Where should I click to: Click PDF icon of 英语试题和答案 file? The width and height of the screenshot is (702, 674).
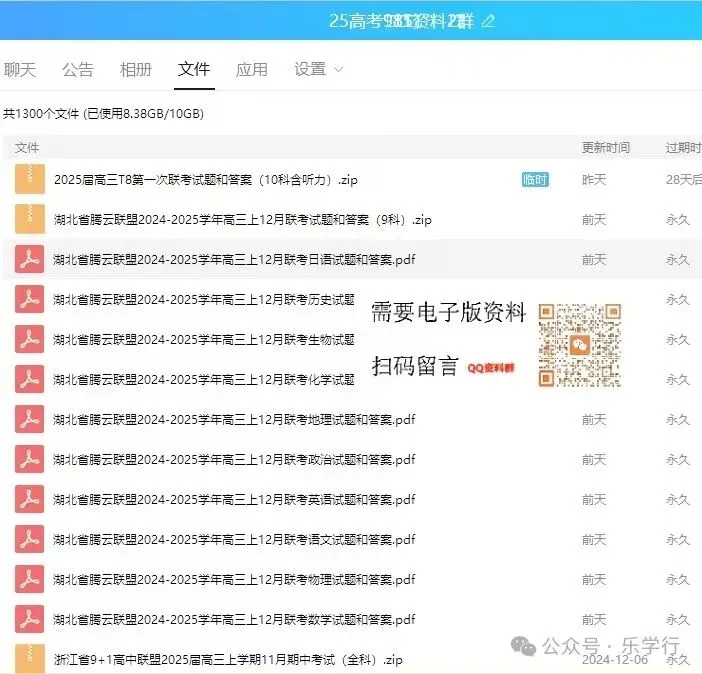pos(30,499)
